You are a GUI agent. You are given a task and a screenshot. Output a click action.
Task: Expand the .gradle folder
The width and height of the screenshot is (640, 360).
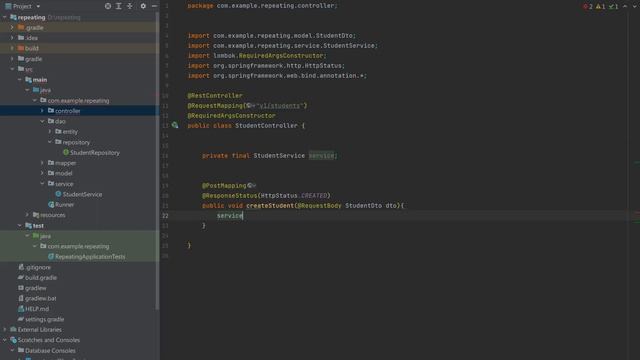(x=12, y=28)
